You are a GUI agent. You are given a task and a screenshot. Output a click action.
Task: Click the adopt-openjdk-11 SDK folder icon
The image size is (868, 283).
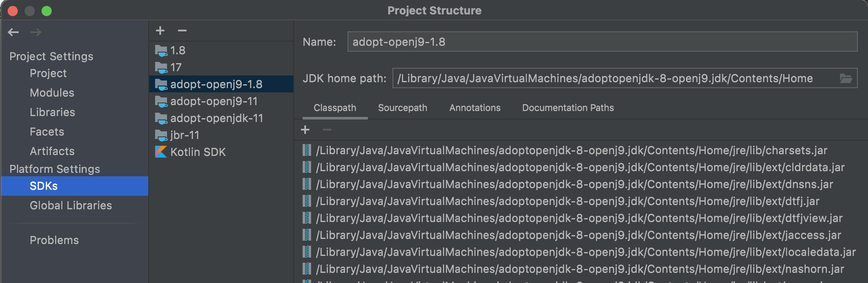(161, 119)
